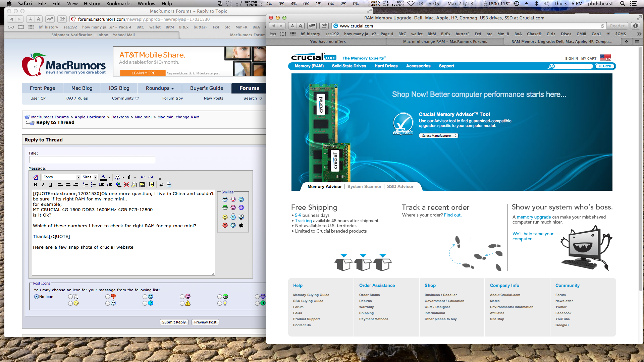
Task: Click the reply Title input field
Action: click(x=92, y=160)
